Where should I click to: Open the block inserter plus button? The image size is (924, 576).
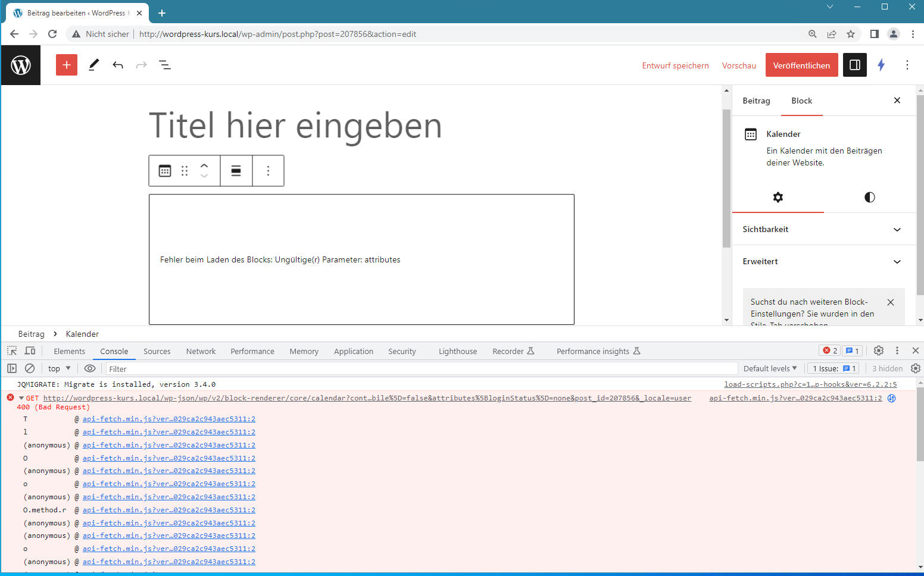click(x=67, y=65)
